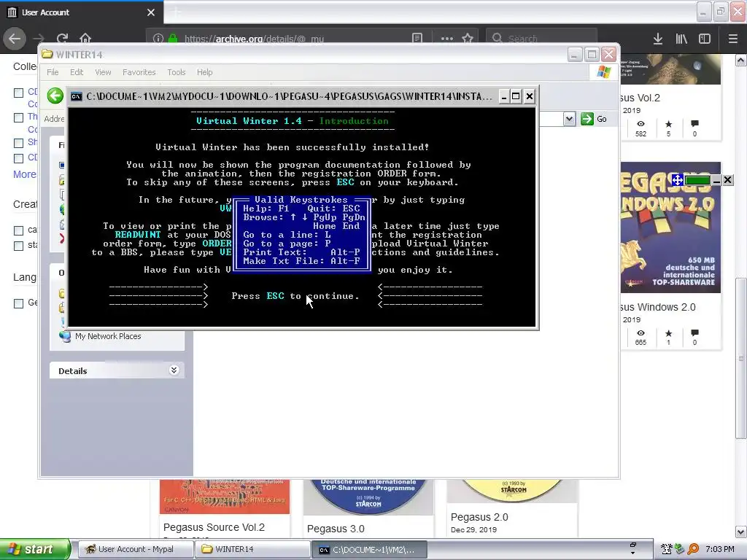
Task: Tick the 'Sh' collection checkbox
Action: 18,143
